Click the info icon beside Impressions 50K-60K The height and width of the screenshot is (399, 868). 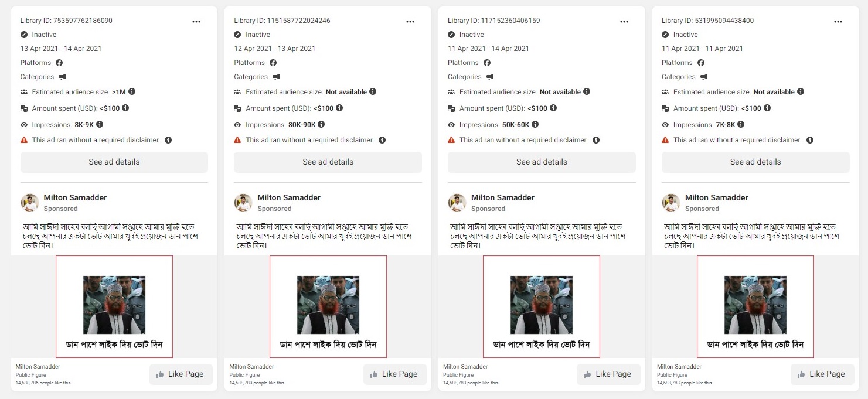[535, 124]
